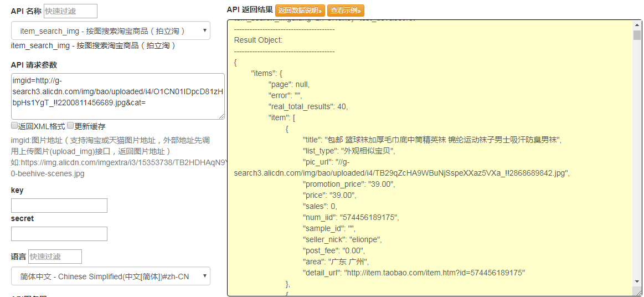Click the API 请求参数 heading
Screen dimensions: 644x297
34,65
